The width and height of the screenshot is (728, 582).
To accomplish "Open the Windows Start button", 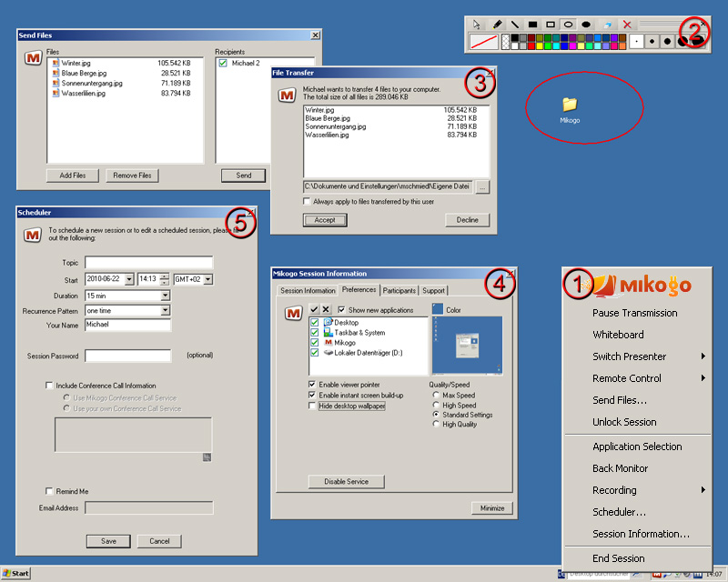I will point(15,574).
